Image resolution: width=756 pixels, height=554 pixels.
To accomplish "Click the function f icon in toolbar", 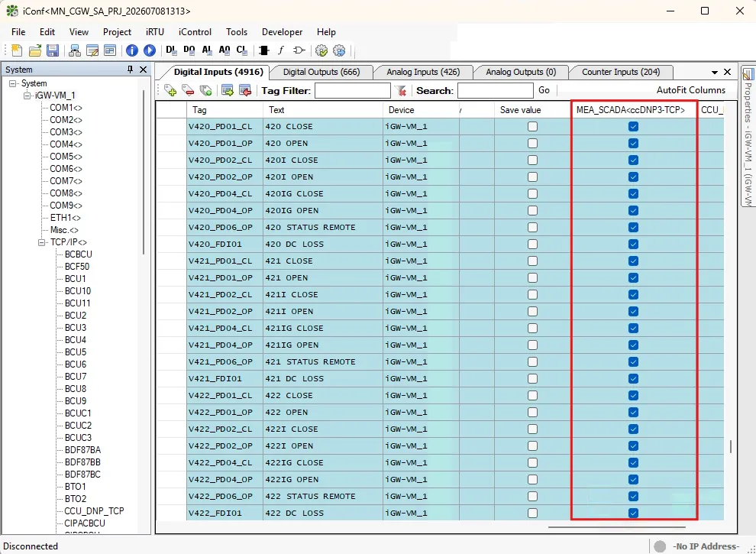I will click(281, 50).
